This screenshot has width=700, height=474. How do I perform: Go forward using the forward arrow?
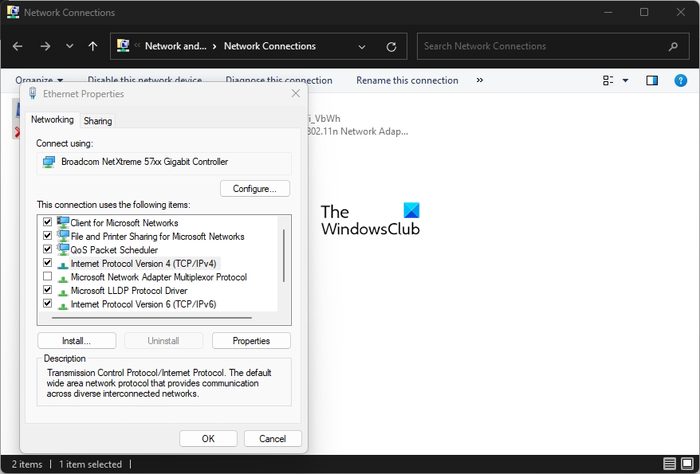45,46
